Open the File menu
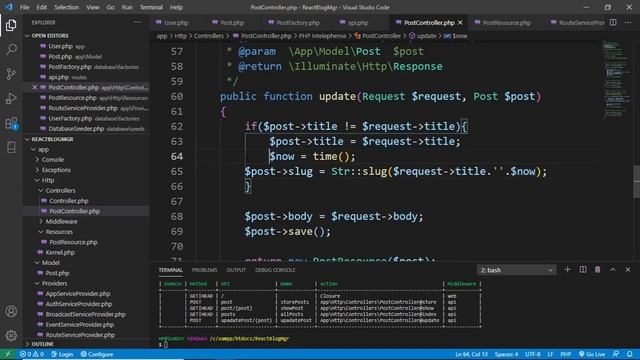The image size is (640, 360). tap(24, 7)
